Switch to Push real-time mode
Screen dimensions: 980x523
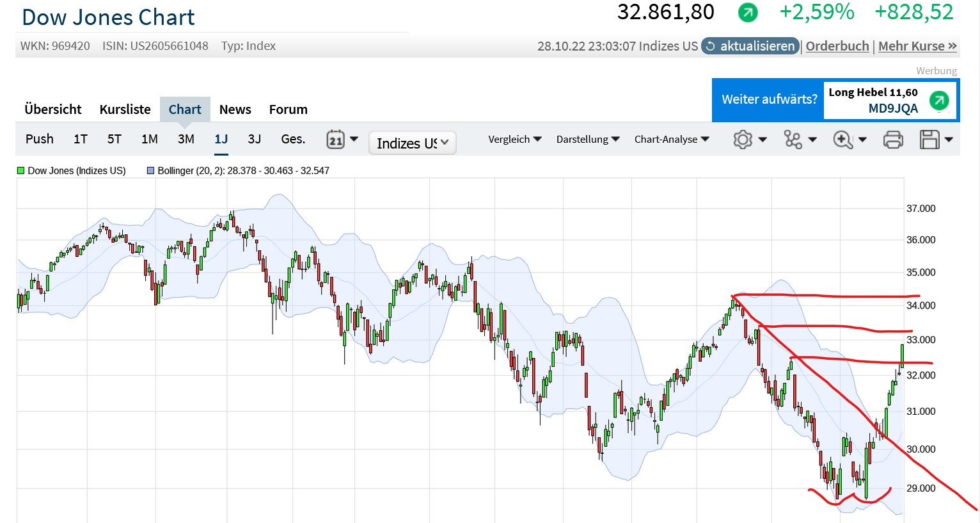pos(40,139)
